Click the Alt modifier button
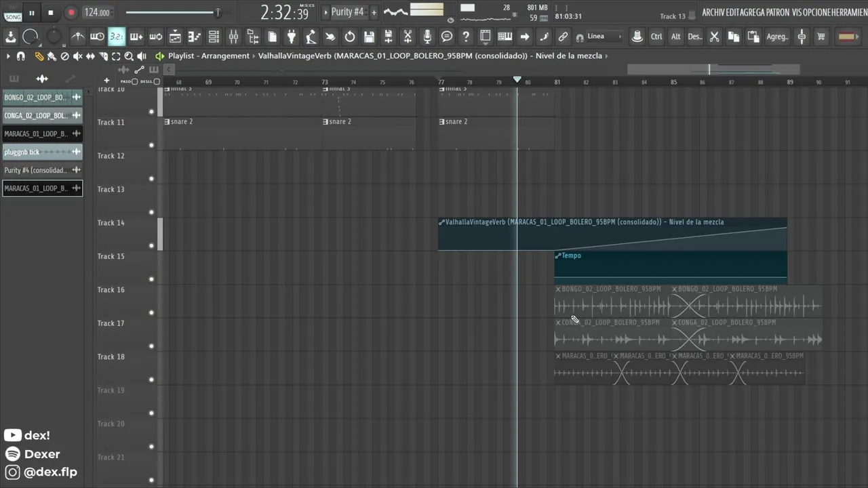This screenshot has width=868, height=488. click(x=676, y=37)
